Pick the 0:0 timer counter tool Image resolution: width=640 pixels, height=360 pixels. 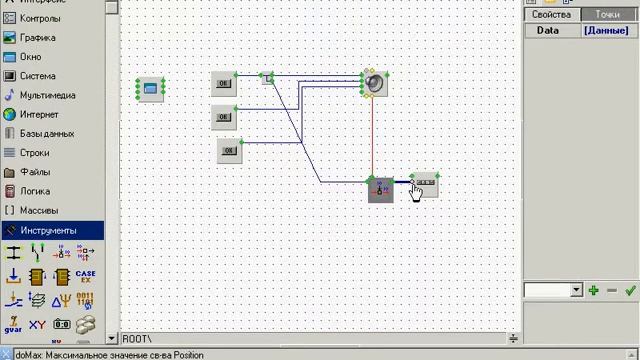62,324
